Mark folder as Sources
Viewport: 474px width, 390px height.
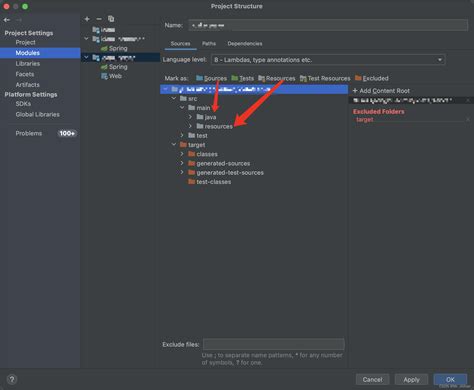tap(211, 78)
